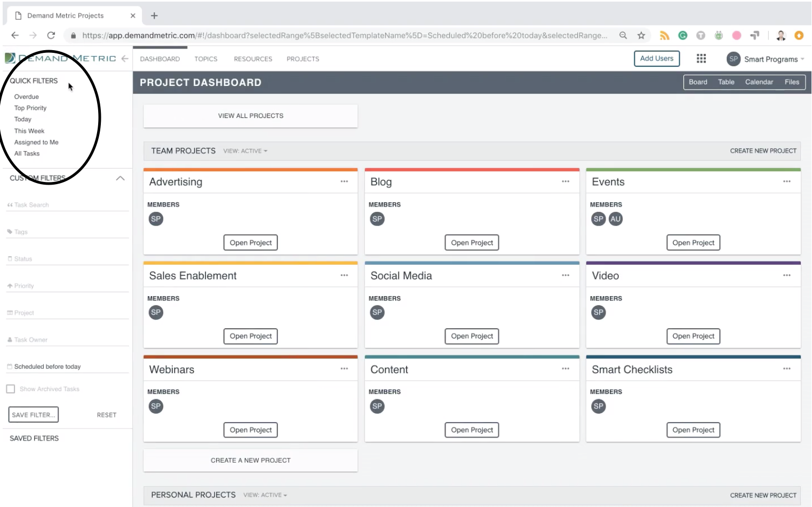This screenshot has width=812, height=507.
Task: Click Create A New Project button
Action: [x=251, y=461]
